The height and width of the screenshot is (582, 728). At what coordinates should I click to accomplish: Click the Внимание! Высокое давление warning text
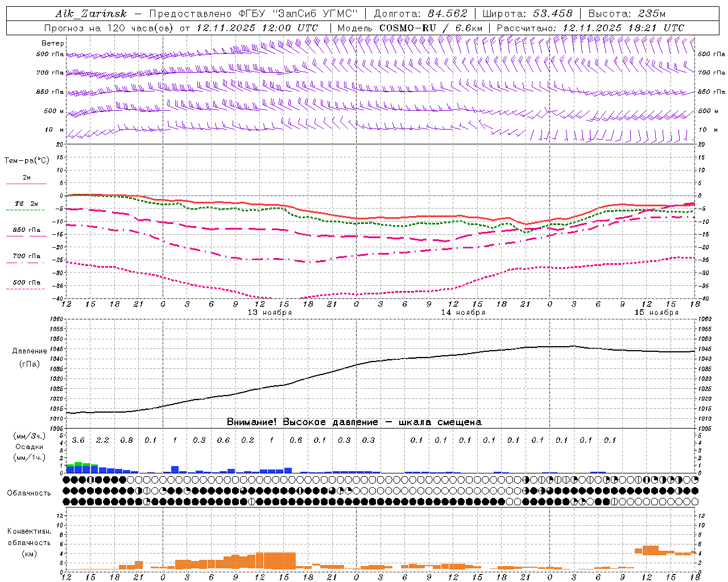click(354, 422)
